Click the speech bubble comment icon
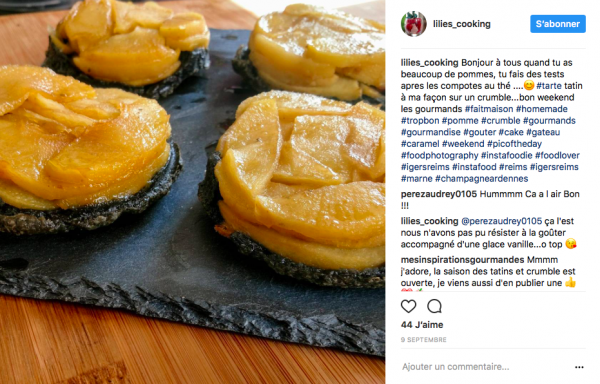Viewport: 600px width, 384px height. pos(434,306)
